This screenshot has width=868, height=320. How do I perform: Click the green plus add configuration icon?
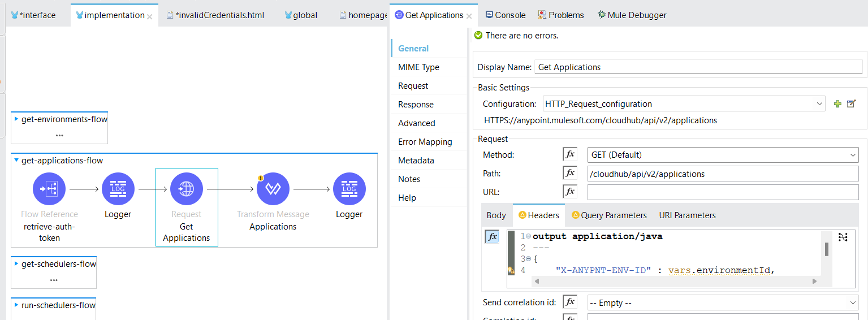(837, 104)
